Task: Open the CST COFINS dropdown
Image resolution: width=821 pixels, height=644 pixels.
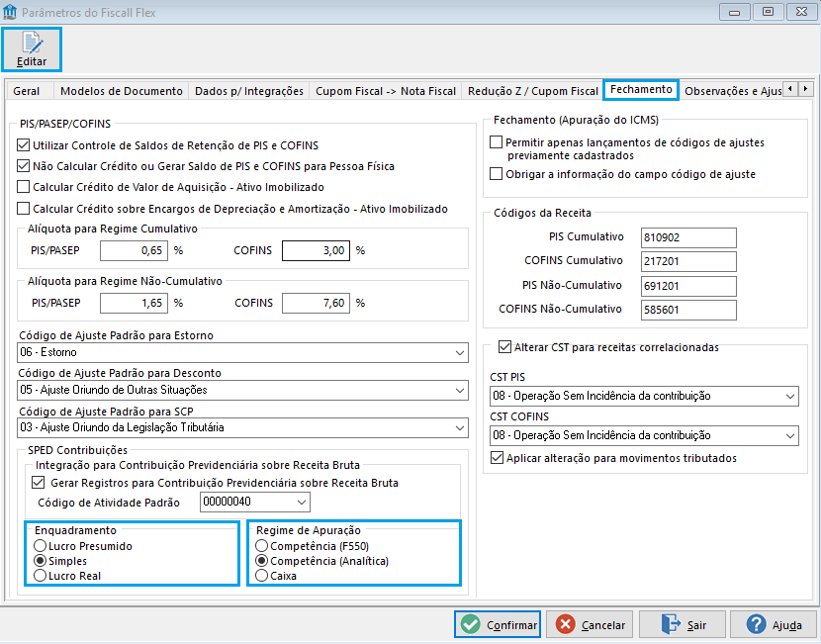Action: pyautogui.click(x=790, y=435)
